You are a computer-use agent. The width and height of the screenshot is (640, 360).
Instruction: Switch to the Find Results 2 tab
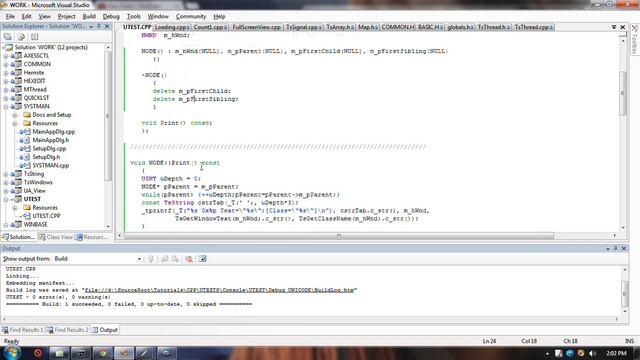click(67, 330)
